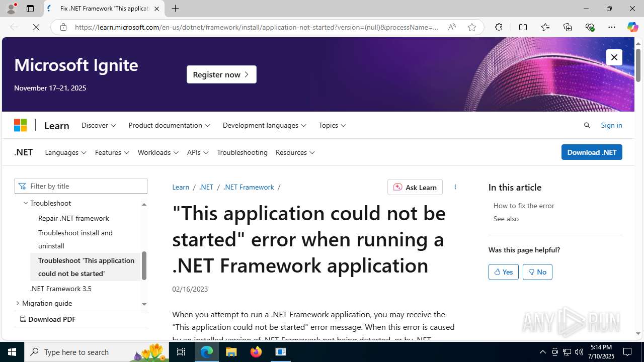The height and width of the screenshot is (362, 644).
Task: Open File Explorer from taskbar
Action: [231, 352]
